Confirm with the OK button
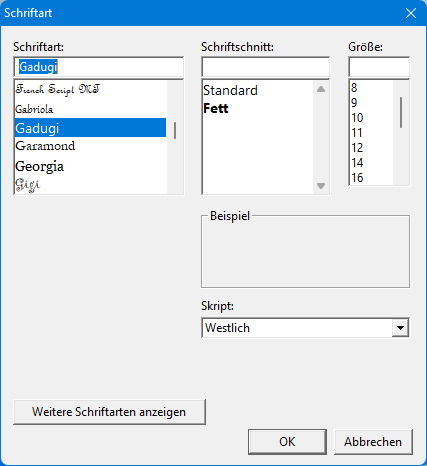The width and height of the screenshot is (427, 466). click(287, 442)
